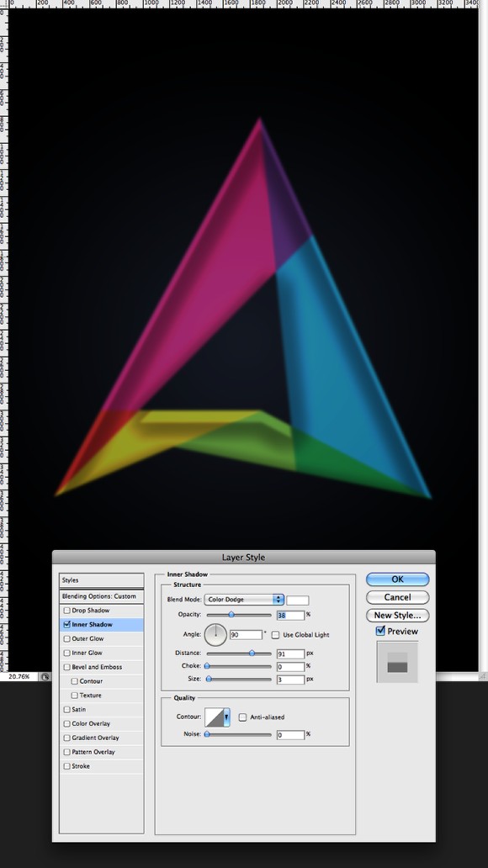This screenshot has height=868, width=488.
Task: Click the Distance value input field
Action: coord(290,654)
